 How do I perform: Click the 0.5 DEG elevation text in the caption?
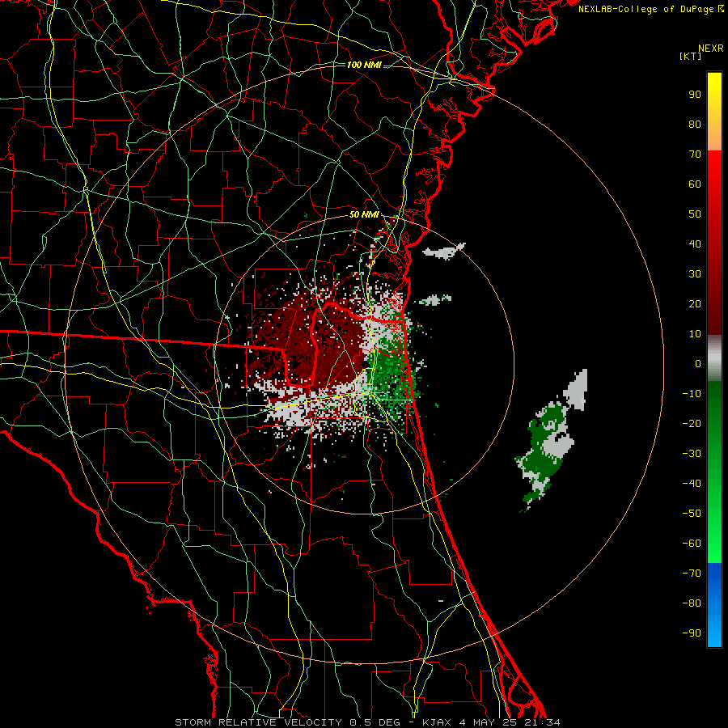(x=376, y=722)
